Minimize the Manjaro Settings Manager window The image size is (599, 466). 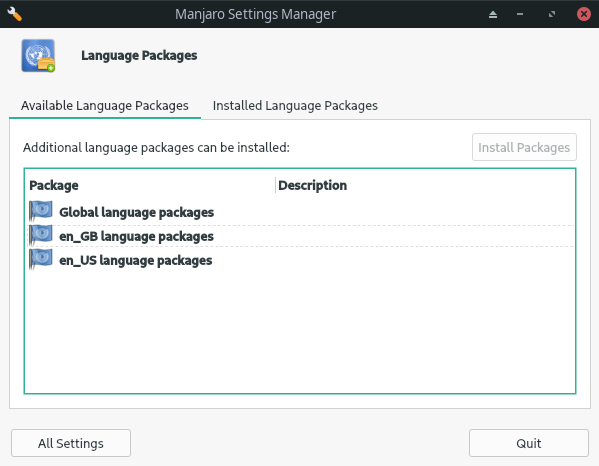pos(520,15)
